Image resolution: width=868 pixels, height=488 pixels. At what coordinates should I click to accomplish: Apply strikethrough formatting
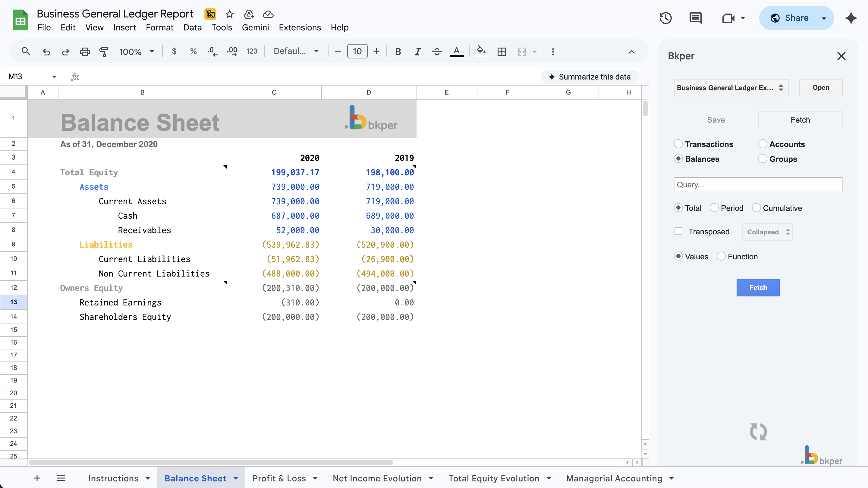point(437,52)
